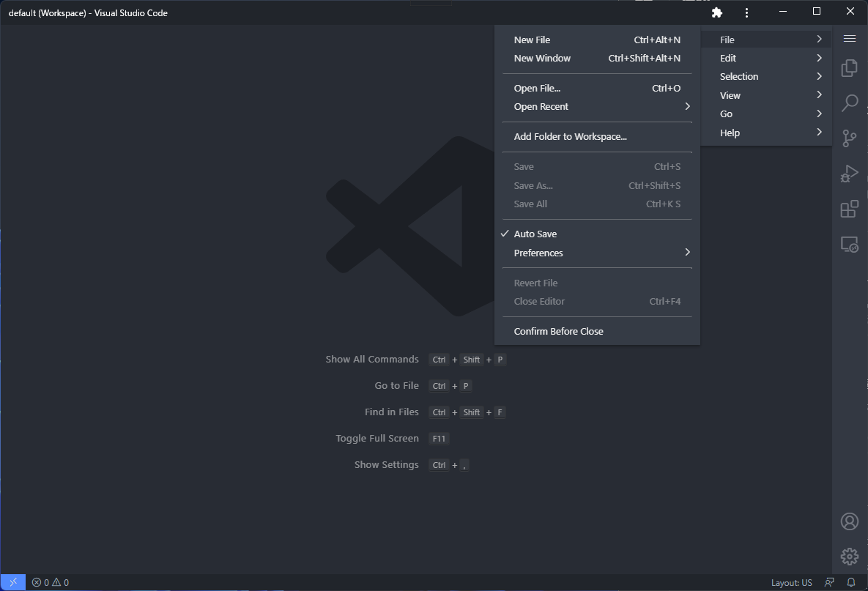Click the Save As... menu item

pos(597,185)
